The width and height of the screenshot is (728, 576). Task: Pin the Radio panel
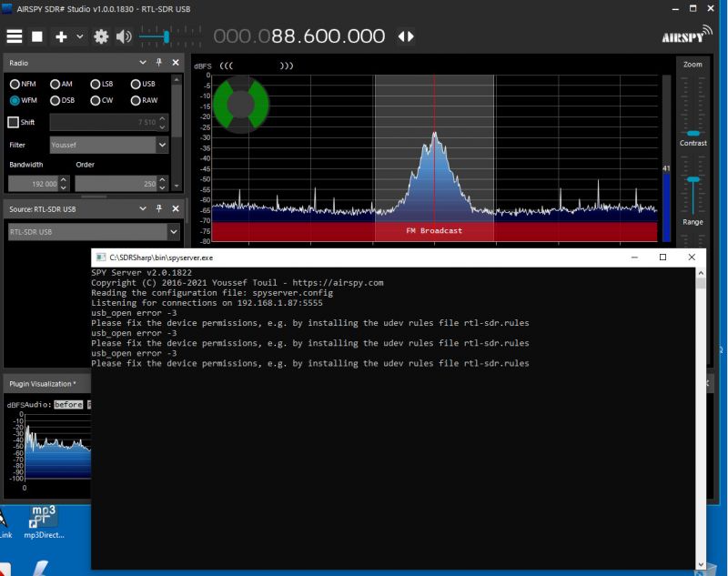(x=158, y=62)
